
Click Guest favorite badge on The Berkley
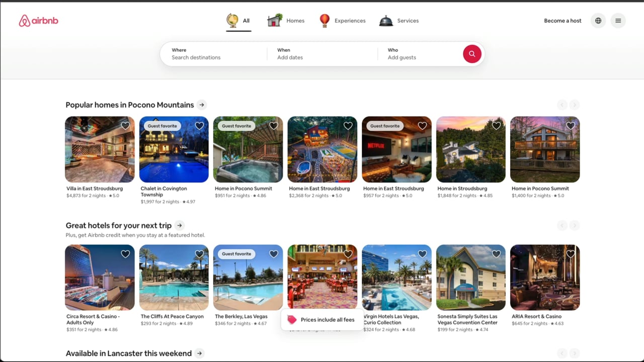[236, 254]
